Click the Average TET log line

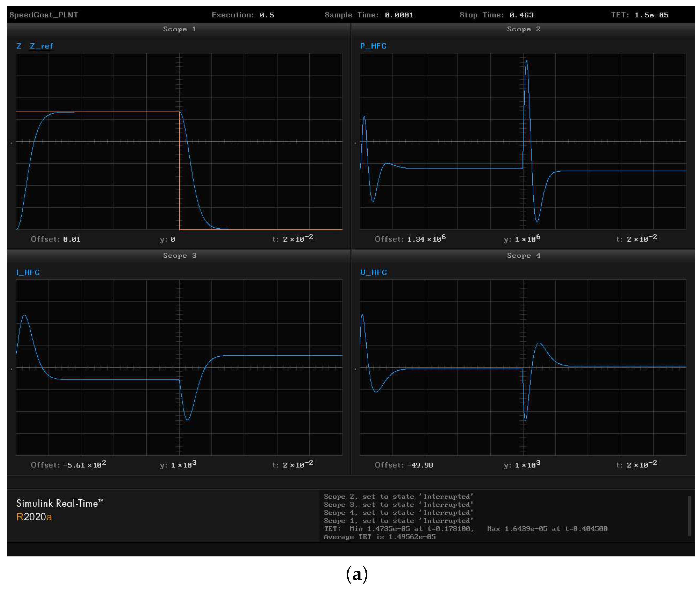click(379, 537)
